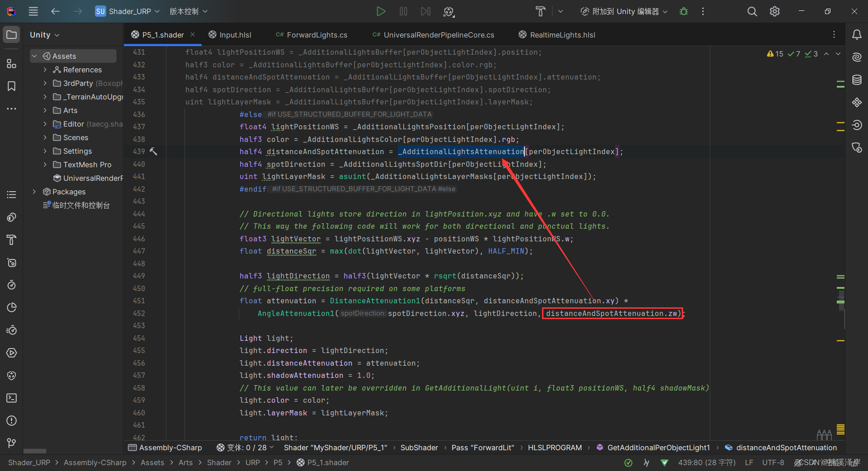Open the dropdown arrow beside the build hammer
Image resolution: width=868 pixels, height=471 pixels.
pyautogui.click(x=561, y=11)
